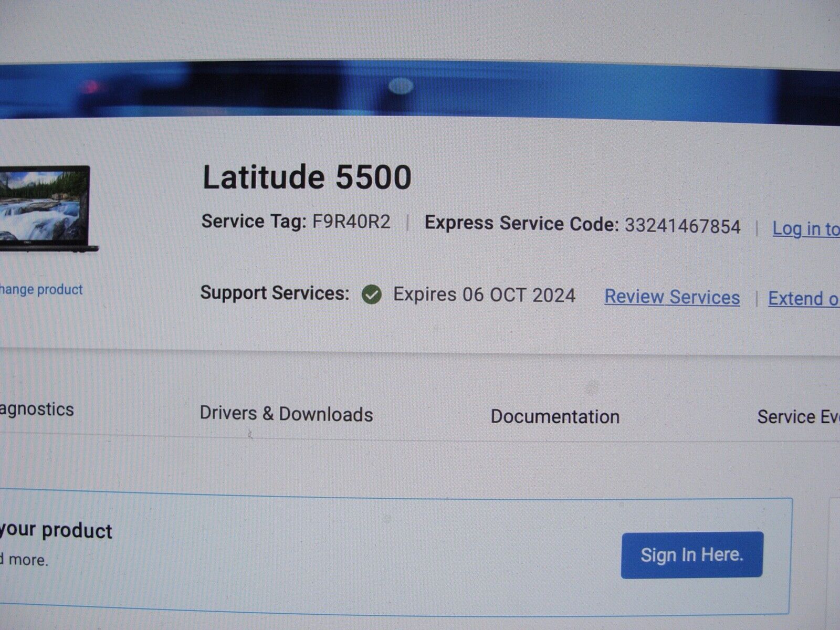Image resolution: width=840 pixels, height=630 pixels.
Task: Open the Documentation tab
Action: point(555,416)
